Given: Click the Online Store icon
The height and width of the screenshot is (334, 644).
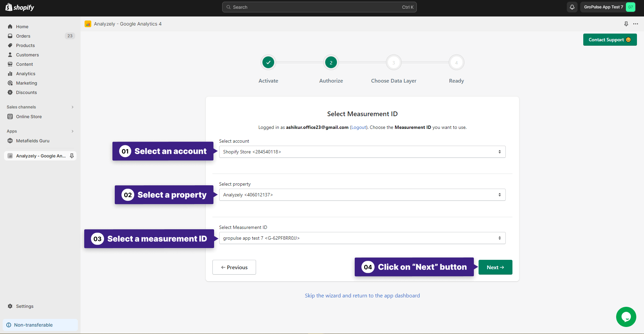Looking at the screenshot, I should (x=10, y=116).
